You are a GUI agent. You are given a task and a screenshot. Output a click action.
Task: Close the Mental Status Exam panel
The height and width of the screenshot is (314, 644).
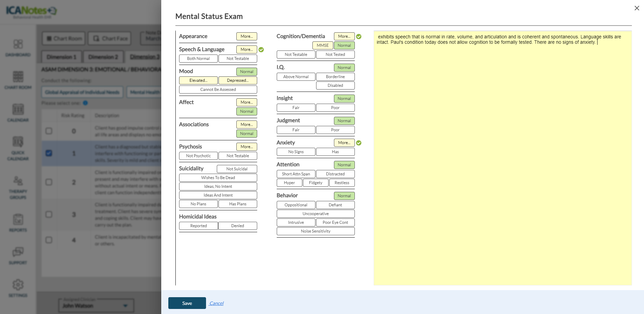pos(637,8)
